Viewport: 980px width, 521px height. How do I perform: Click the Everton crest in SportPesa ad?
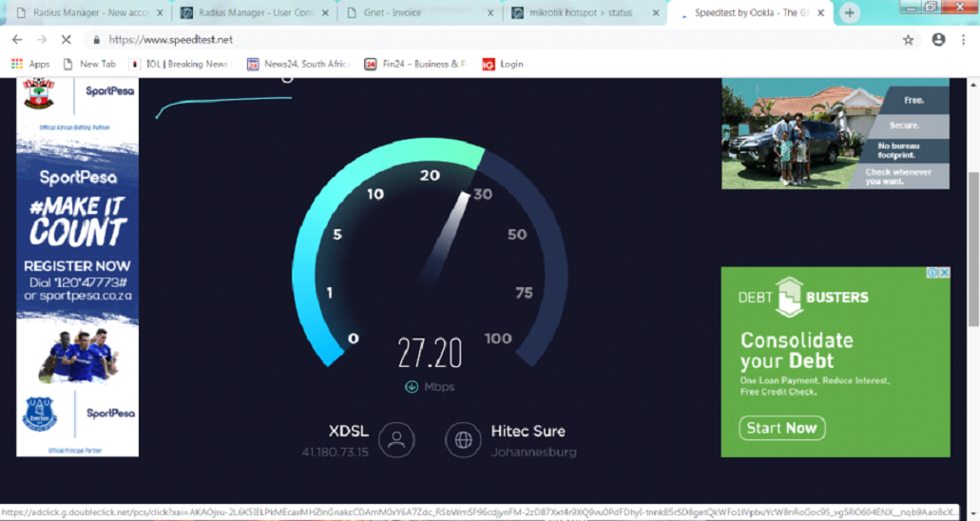[x=40, y=415]
